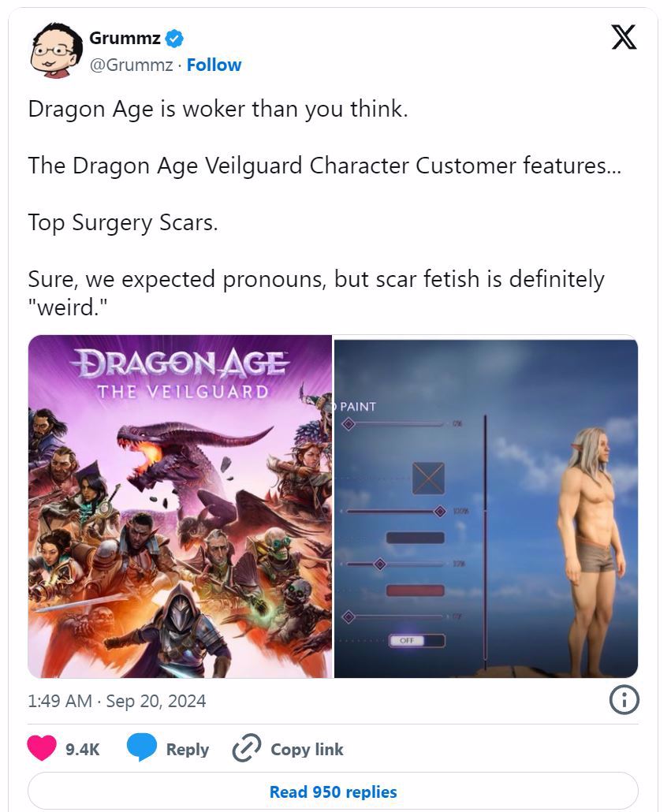Open the tweet timestamp Sep 20, 2024
The image size is (671, 812).
pos(117,701)
